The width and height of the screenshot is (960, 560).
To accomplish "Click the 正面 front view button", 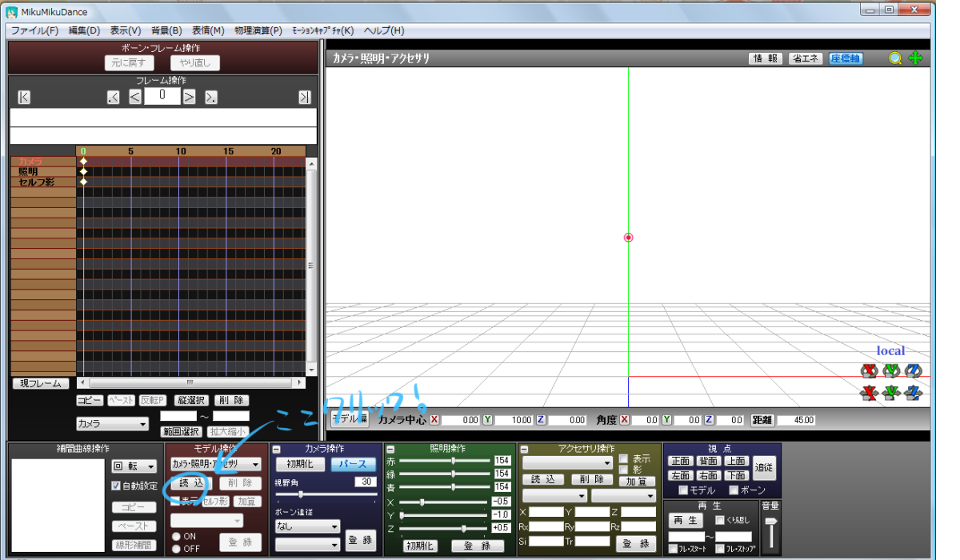I will pos(681,461).
